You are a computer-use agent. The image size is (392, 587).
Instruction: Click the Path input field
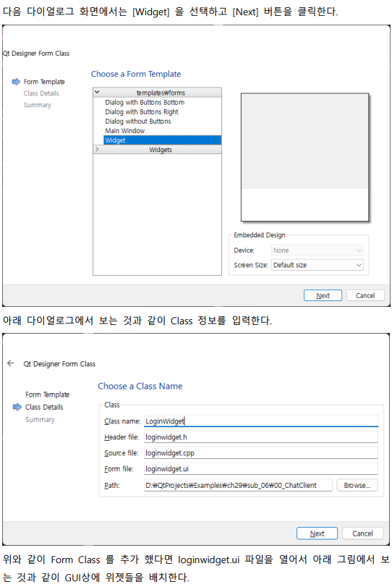coord(238,485)
